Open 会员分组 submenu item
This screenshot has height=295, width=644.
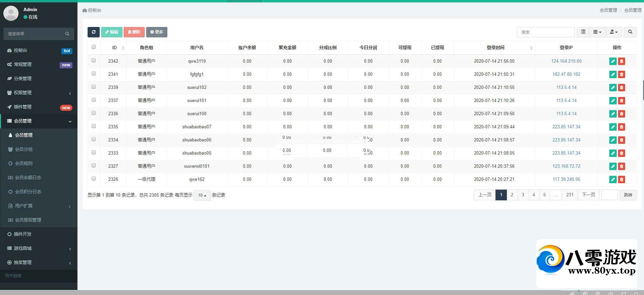tap(39, 149)
